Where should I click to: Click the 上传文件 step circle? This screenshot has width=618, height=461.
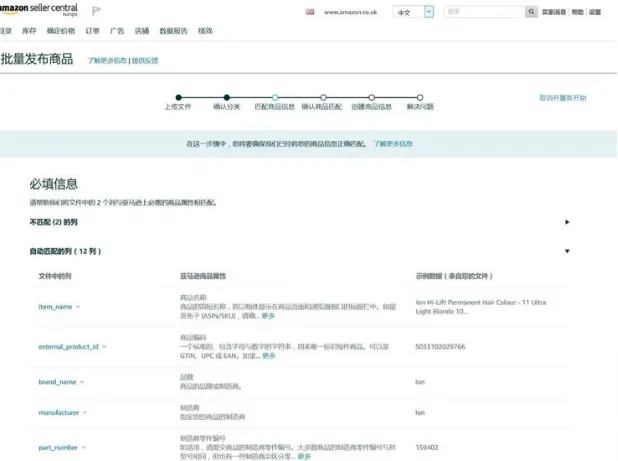coord(179,97)
